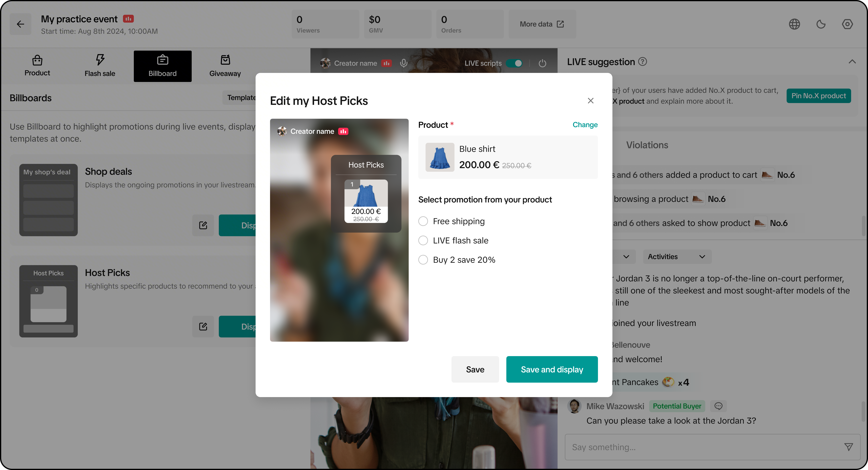Viewport: 868px width, 470px height.
Task: Close the Edit my Host Picks dialog
Action: click(590, 101)
